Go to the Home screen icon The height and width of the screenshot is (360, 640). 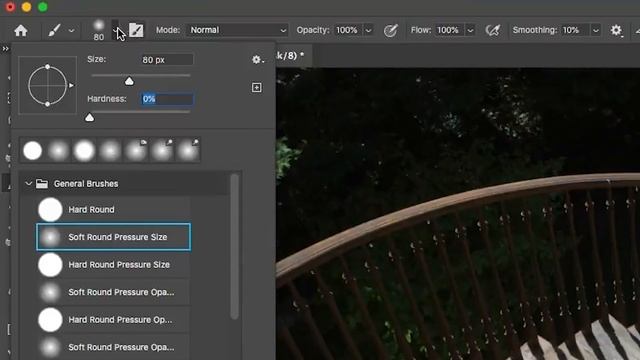[x=20, y=30]
